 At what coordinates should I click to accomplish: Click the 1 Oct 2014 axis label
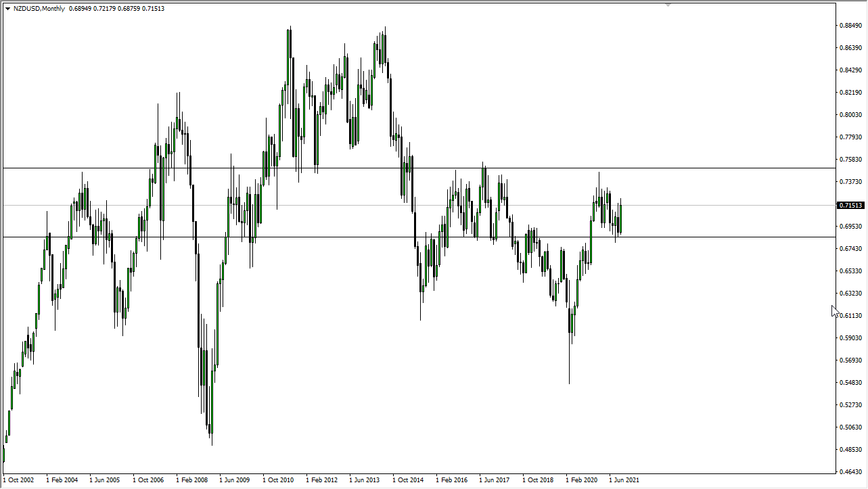(407, 480)
